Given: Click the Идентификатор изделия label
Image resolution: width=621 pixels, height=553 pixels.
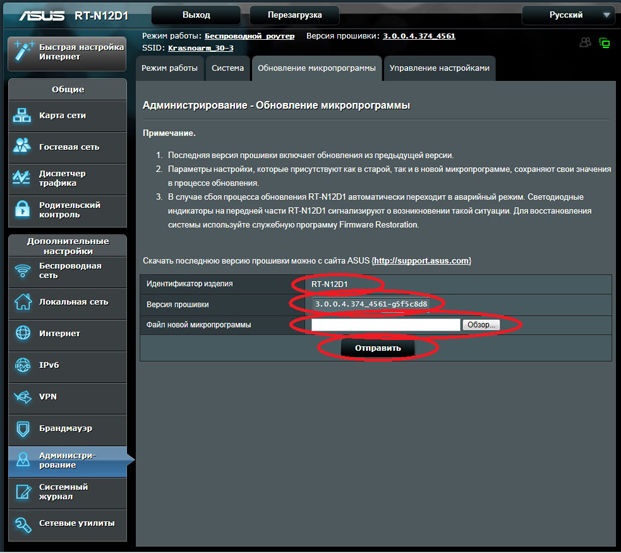Looking at the screenshot, I should (189, 284).
